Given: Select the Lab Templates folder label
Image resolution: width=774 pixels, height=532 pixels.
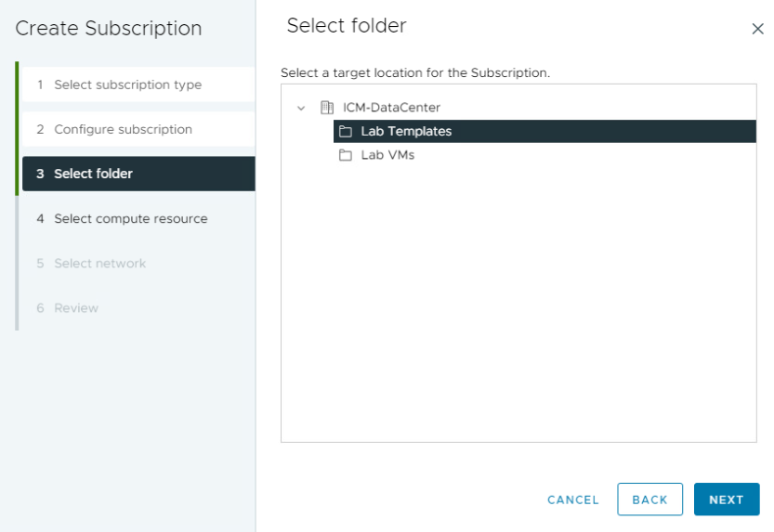Looking at the screenshot, I should [x=406, y=132].
